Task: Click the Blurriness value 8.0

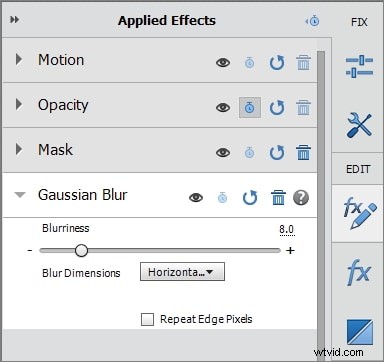Action: point(287,230)
